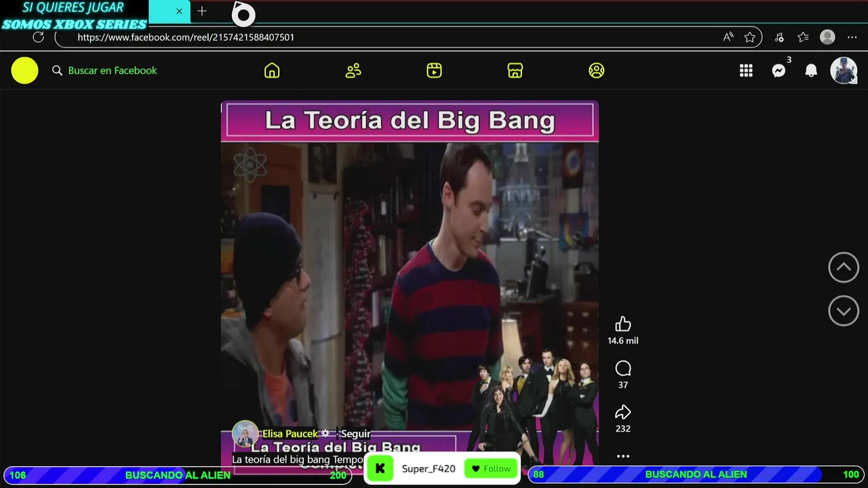Add page to favorites star icon

pyautogui.click(x=749, y=37)
